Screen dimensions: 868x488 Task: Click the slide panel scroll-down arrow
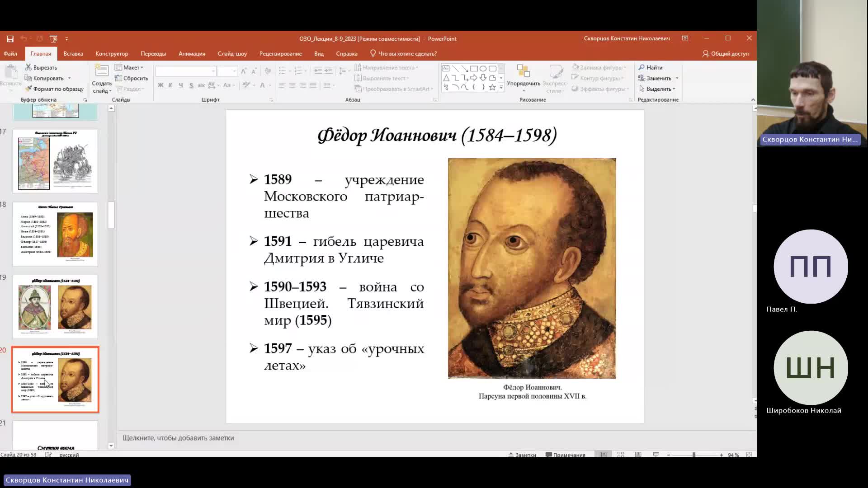click(111, 446)
